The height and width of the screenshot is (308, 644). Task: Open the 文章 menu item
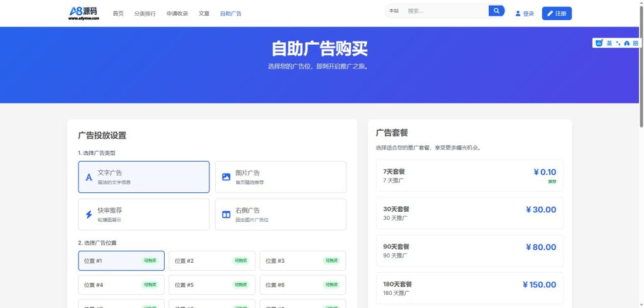[x=204, y=14]
